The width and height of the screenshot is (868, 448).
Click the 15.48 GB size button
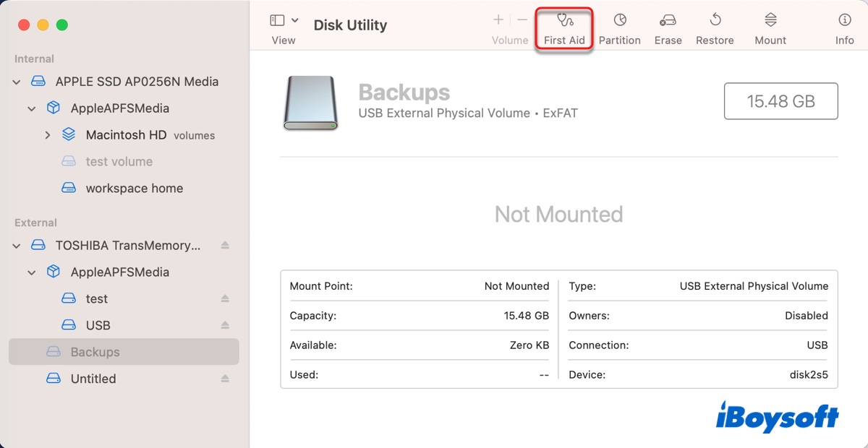tap(780, 101)
